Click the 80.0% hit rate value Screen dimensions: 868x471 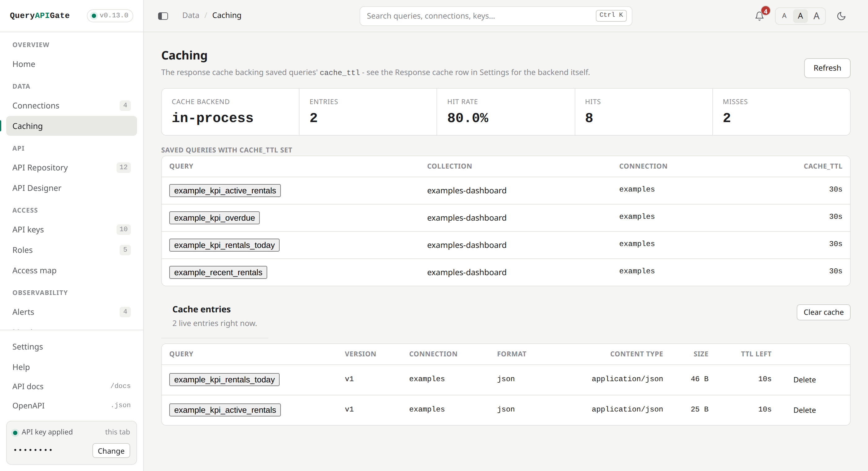pyautogui.click(x=468, y=118)
